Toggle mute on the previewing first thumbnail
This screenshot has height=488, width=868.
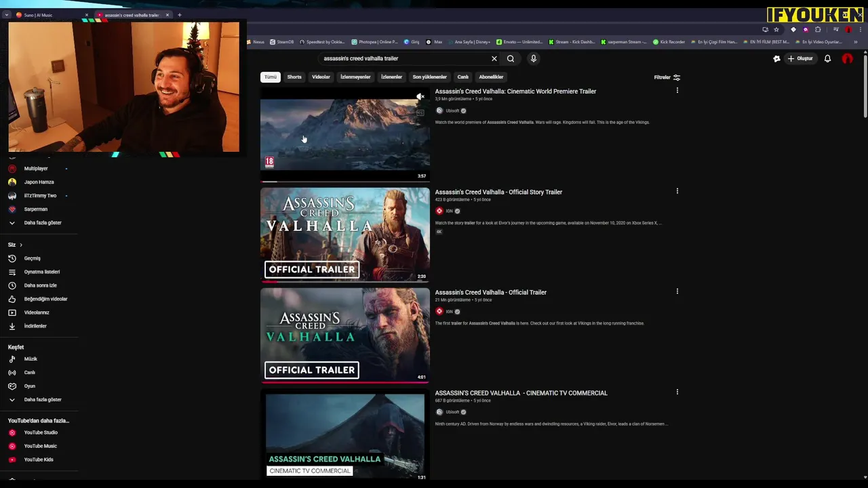[x=420, y=97]
